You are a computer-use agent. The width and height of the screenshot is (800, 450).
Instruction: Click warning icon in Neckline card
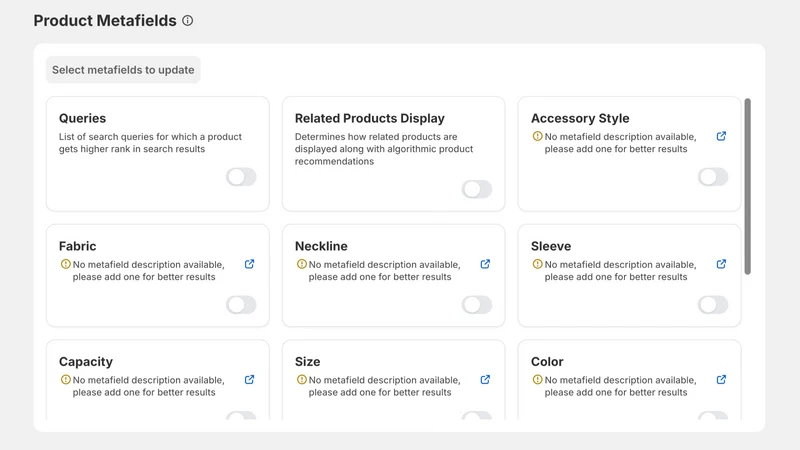pos(302,264)
